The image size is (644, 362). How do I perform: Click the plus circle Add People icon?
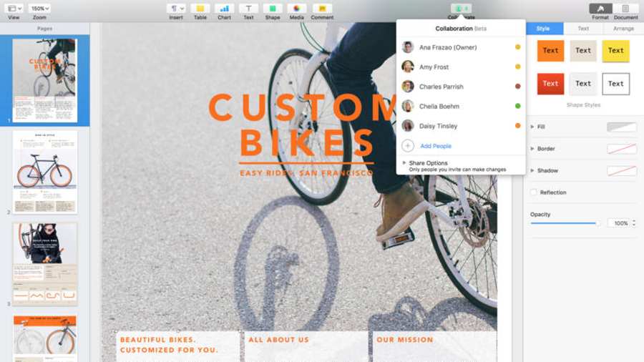point(407,146)
